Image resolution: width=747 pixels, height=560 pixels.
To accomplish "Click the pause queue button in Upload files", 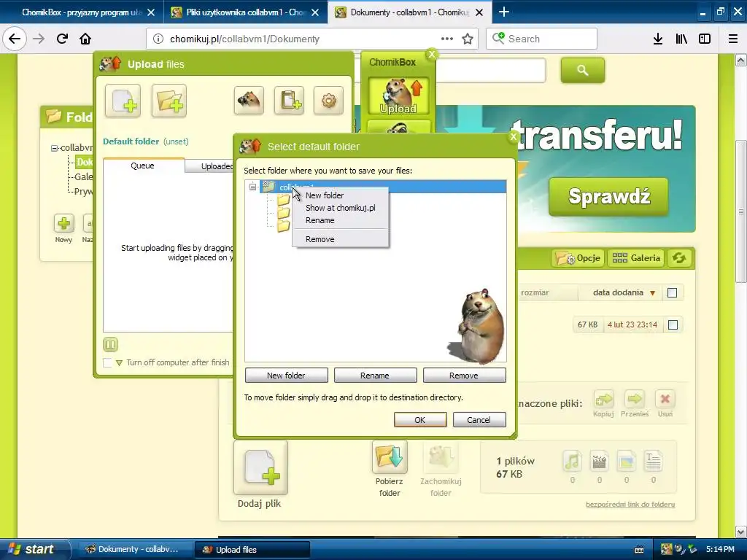I will [x=110, y=344].
